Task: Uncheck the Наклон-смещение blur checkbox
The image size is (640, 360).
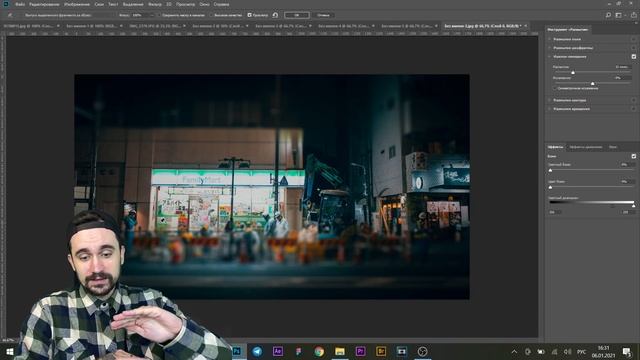Action: [x=634, y=57]
